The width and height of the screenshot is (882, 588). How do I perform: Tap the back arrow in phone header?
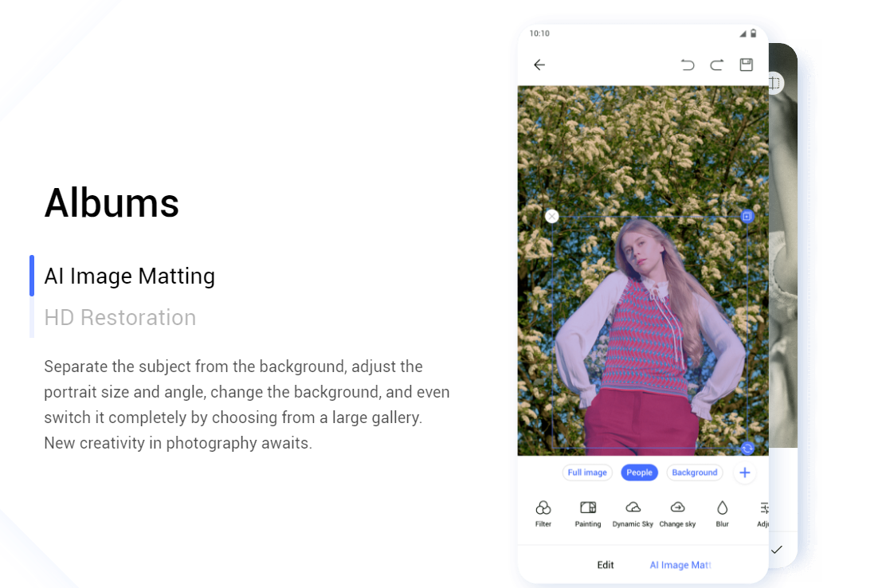pyautogui.click(x=539, y=65)
